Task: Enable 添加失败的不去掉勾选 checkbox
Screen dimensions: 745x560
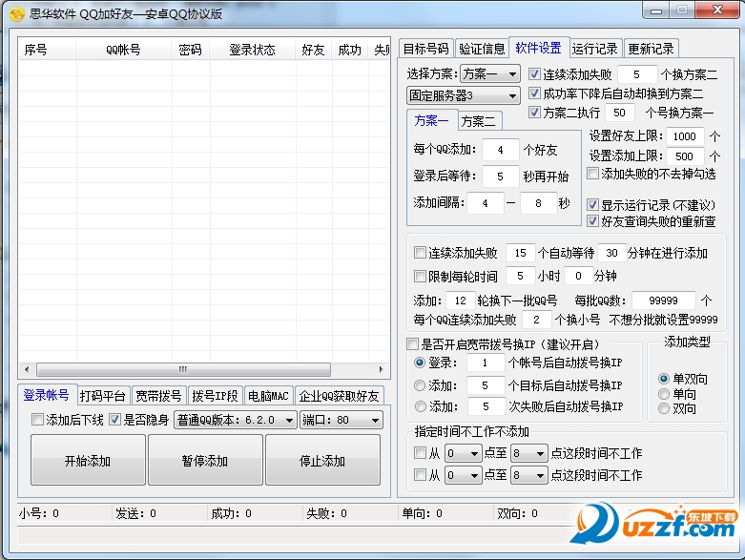Action: [x=592, y=173]
